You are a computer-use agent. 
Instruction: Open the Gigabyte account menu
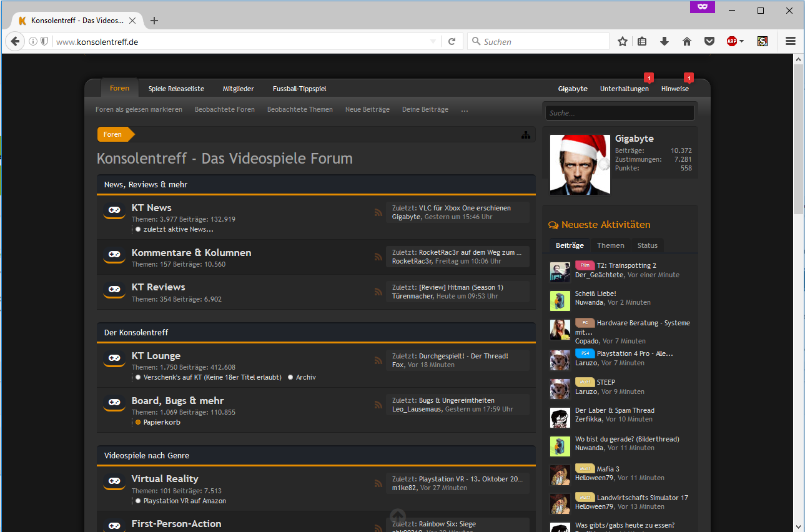pyautogui.click(x=573, y=89)
